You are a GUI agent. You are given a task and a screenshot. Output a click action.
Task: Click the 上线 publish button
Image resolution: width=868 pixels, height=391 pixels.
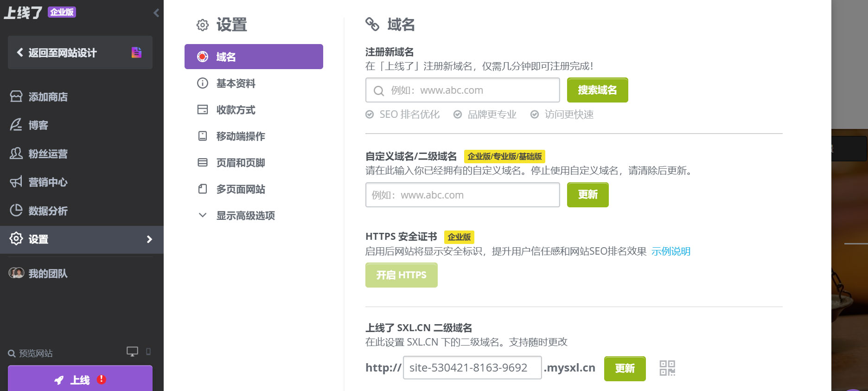(80, 378)
